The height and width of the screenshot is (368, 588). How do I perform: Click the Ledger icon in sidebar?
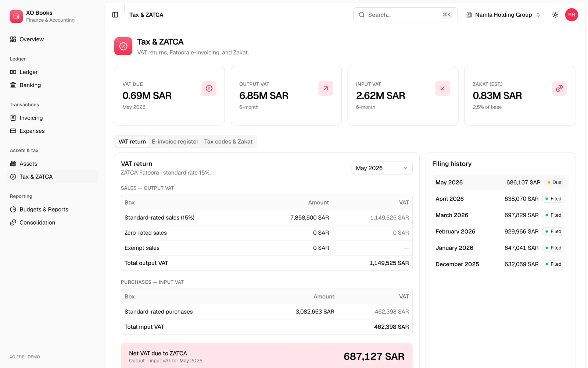13,72
